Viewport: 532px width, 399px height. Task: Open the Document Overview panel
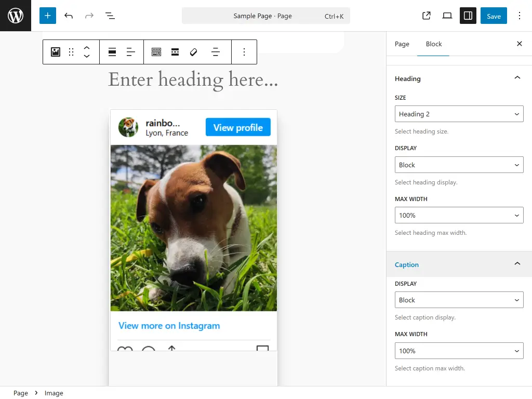tap(110, 16)
